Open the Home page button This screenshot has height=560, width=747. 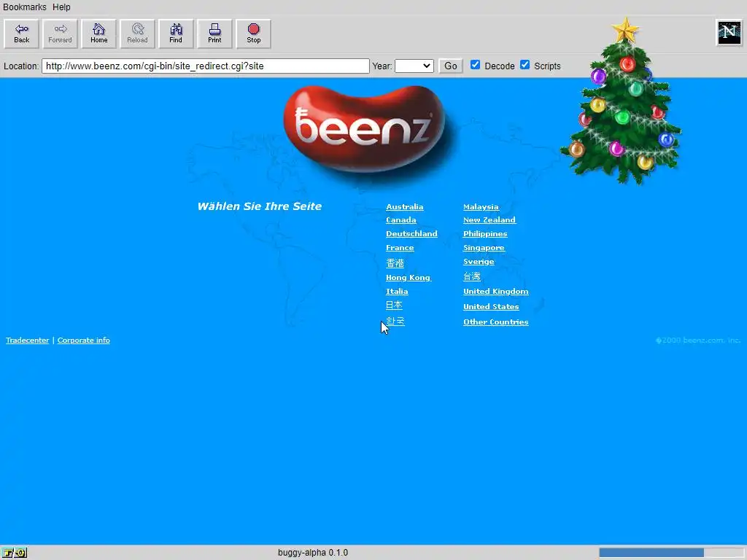(98, 34)
